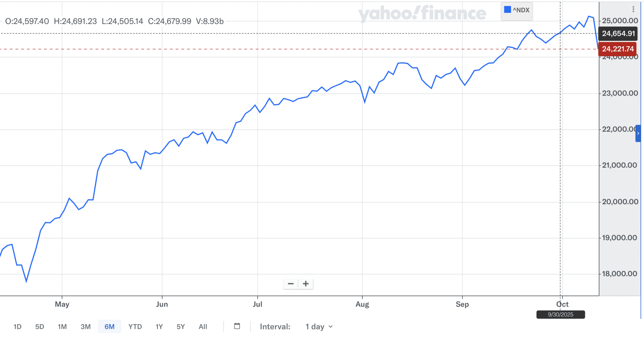Click the 9/30/2025 date marker
The width and height of the screenshot is (644, 337).
pos(561,314)
